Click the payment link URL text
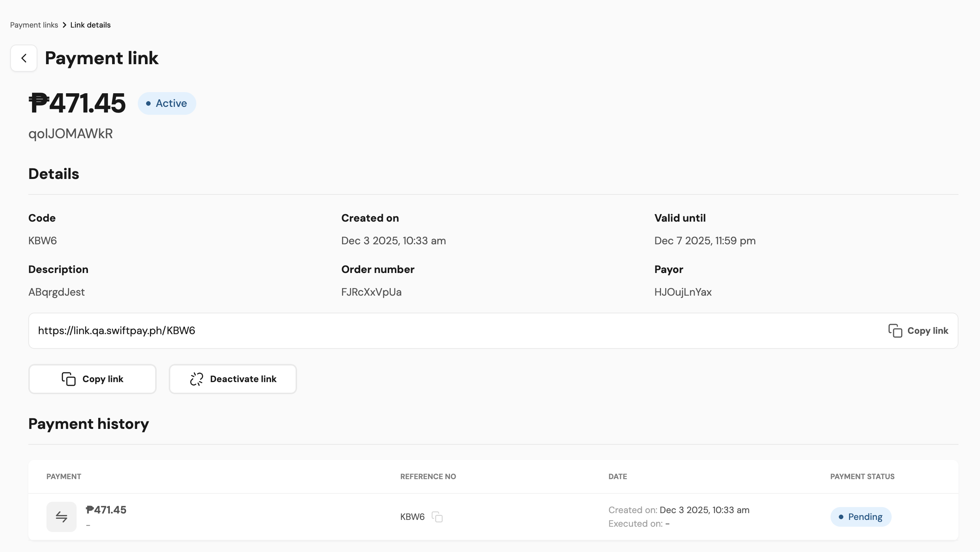The image size is (980, 552). pyautogui.click(x=116, y=331)
